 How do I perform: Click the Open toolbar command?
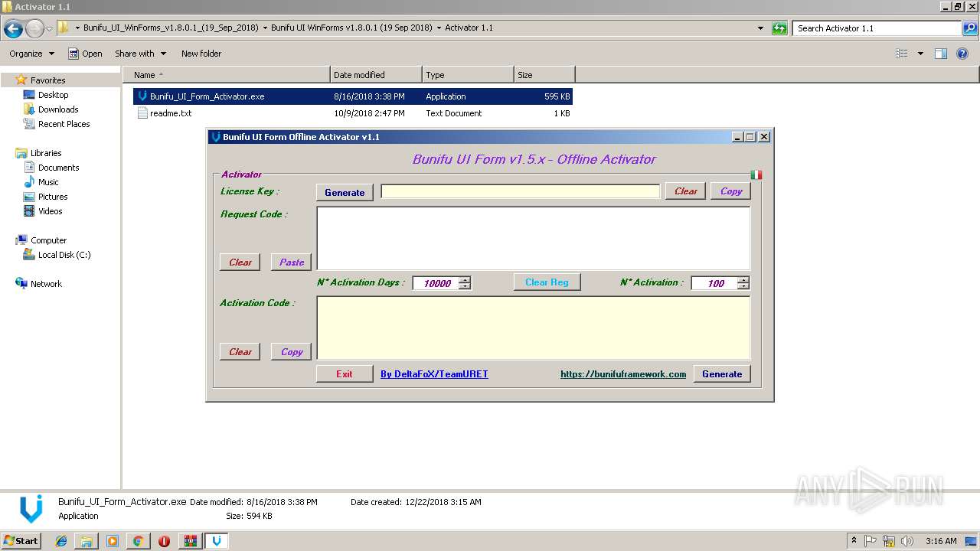pyautogui.click(x=85, y=54)
